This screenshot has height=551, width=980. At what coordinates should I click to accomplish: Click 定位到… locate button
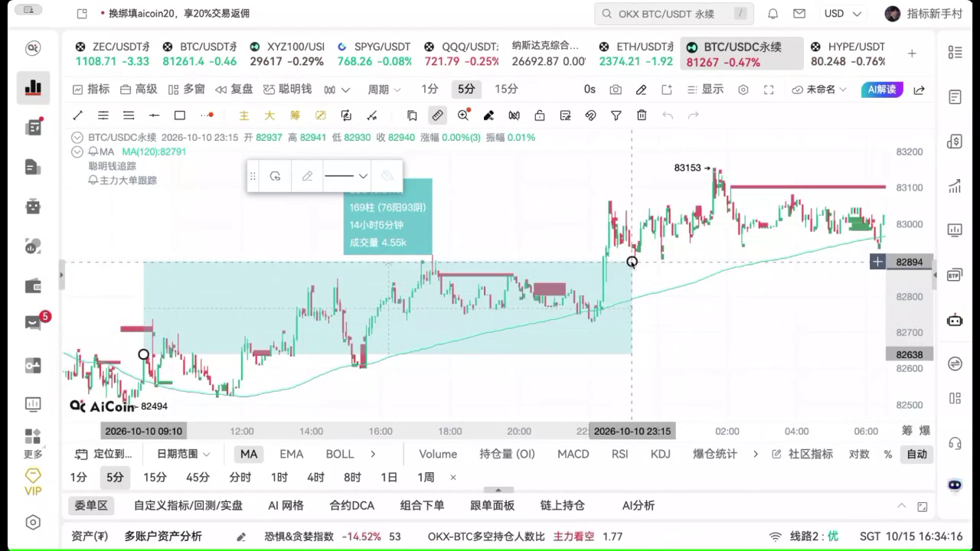(103, 454)
